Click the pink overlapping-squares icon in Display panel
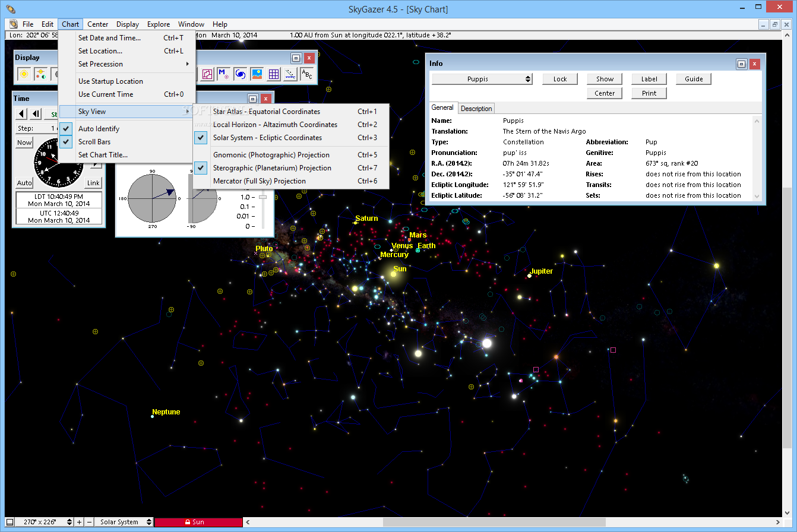 point(207,74)
